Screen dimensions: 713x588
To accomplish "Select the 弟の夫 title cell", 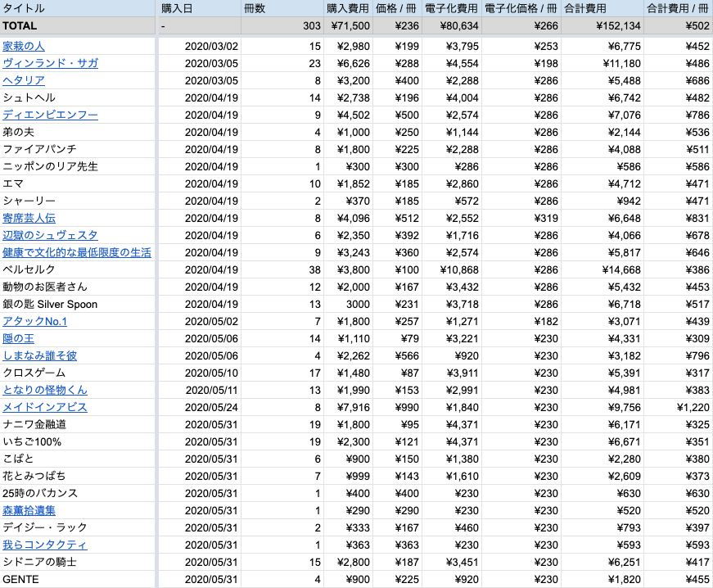I will [78, 133].
